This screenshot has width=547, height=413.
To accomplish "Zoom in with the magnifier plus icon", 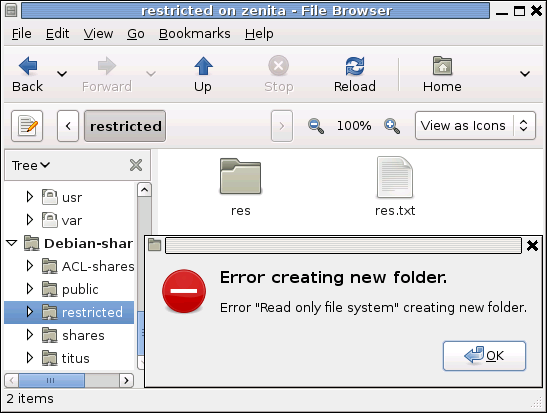I will [392, 126].
